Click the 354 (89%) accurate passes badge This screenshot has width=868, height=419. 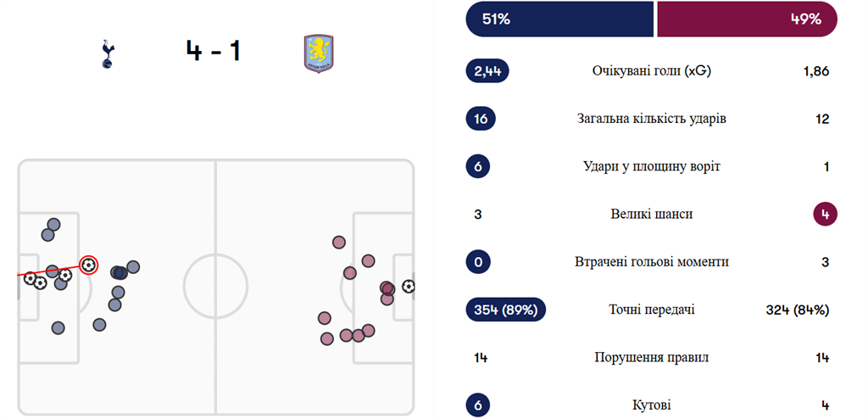point(505,310)
